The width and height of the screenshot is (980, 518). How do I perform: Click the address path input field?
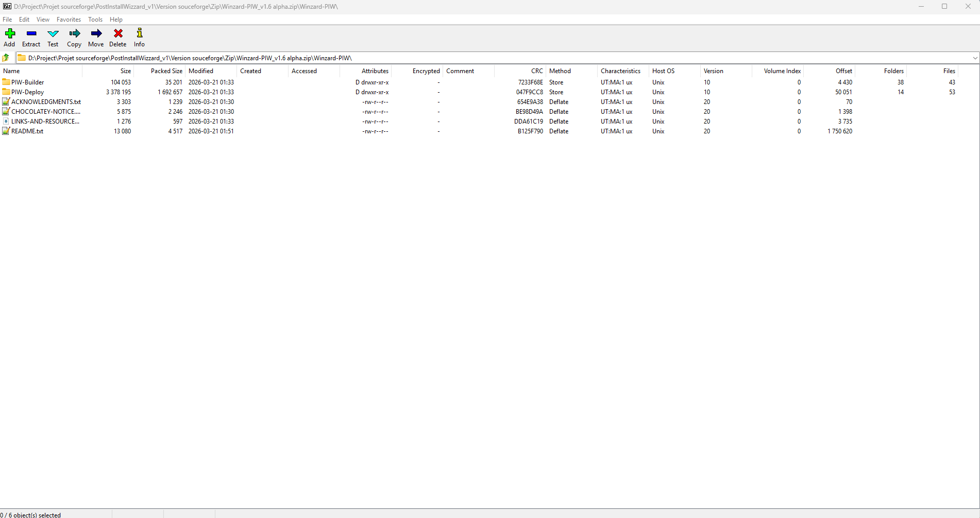499,58
